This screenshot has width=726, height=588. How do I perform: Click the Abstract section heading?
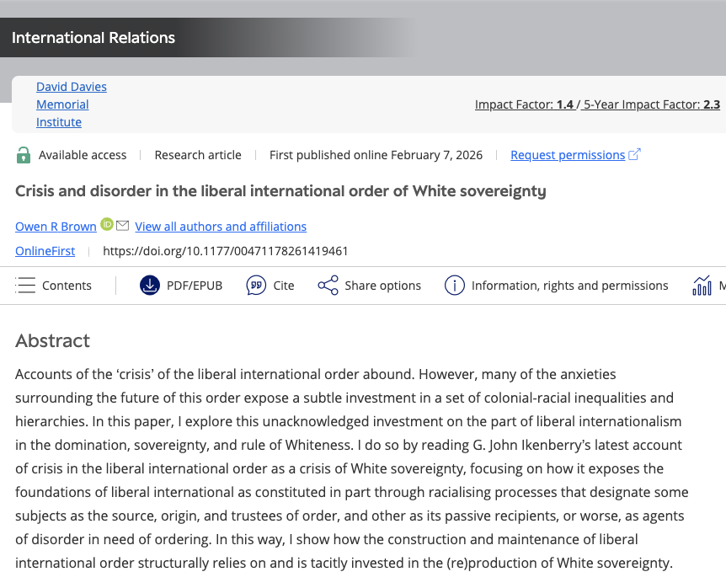52,340
